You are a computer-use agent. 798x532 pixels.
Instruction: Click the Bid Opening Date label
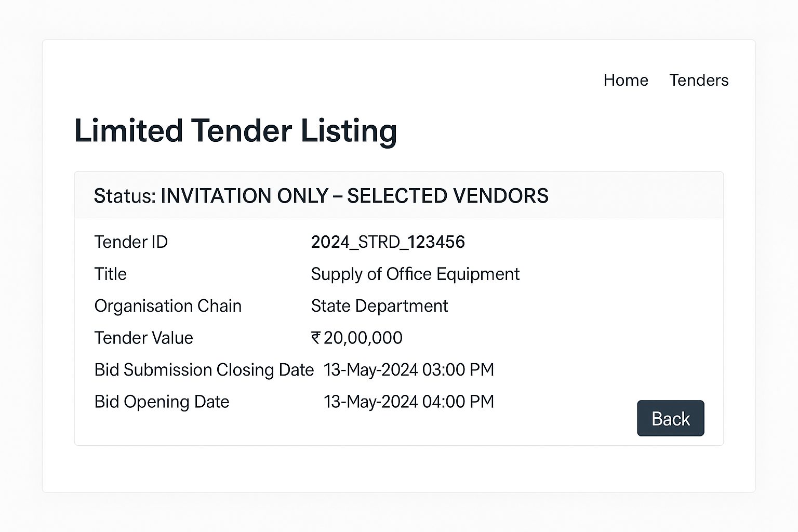(162, 402)
